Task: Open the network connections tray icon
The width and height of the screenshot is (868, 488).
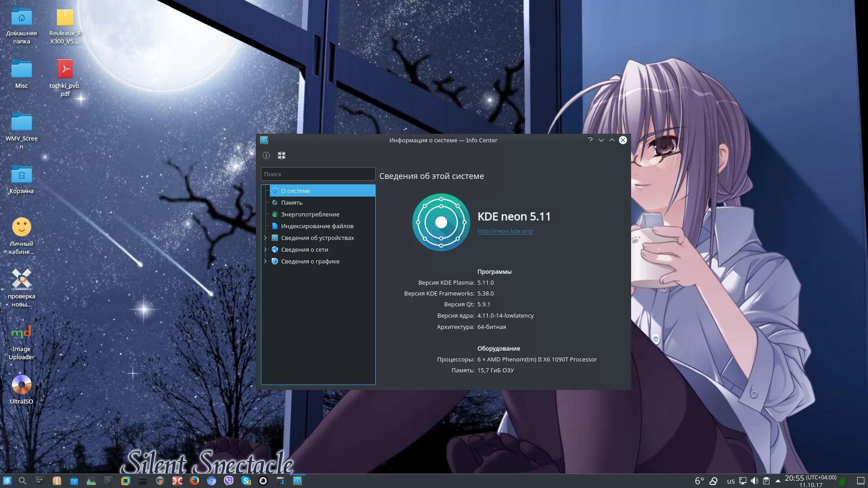Action: coord(743,481)
